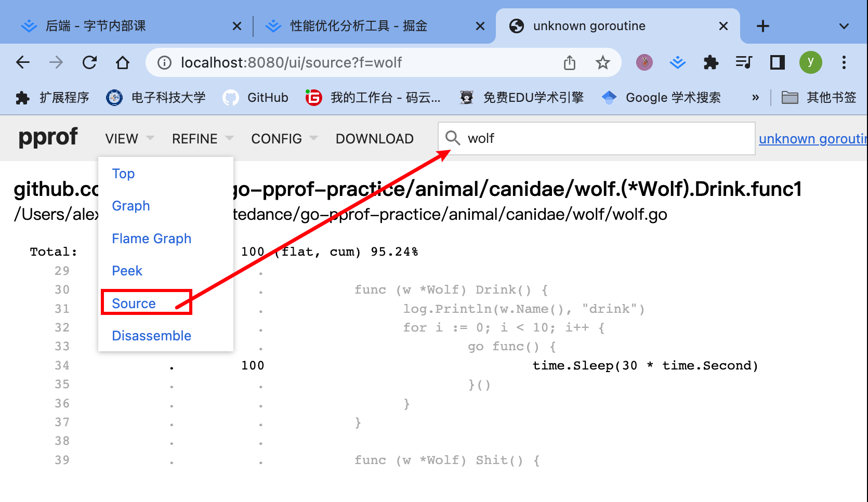
Task: Open the 扩展程序 bookmark
Action: pos(52,98)
